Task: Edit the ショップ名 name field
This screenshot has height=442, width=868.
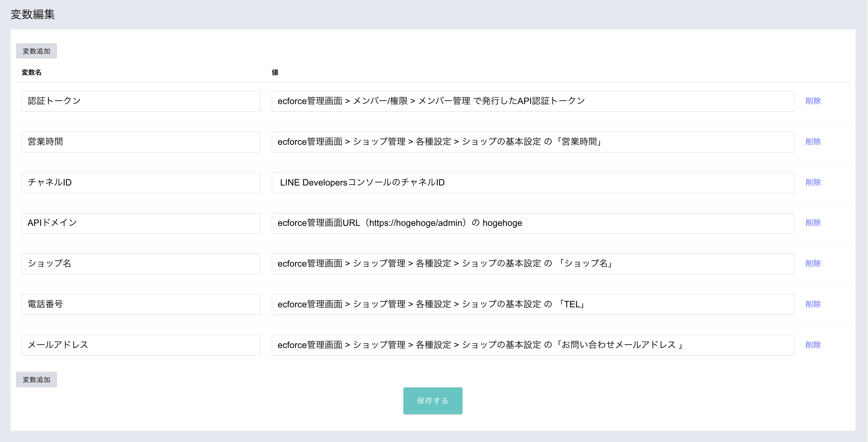Action: click(141, 264)
